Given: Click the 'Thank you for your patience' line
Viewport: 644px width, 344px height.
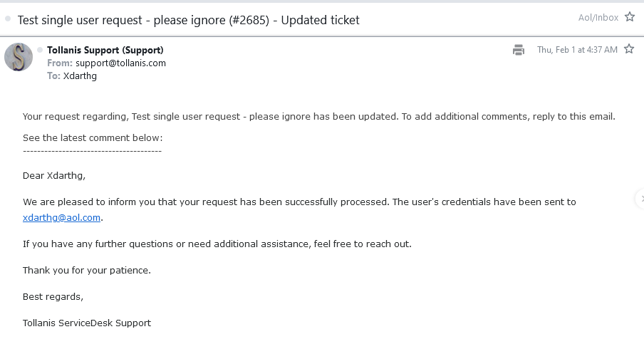Looking at the screenshot, I should click(x=87, y=270).
